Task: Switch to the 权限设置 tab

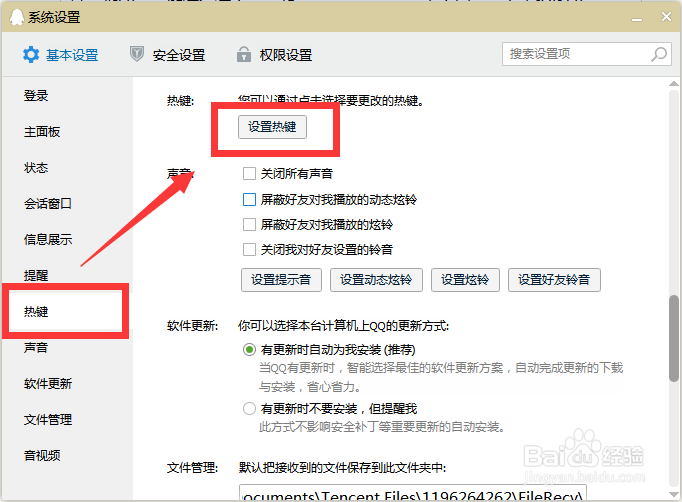Action: click(x=274, y=55)
